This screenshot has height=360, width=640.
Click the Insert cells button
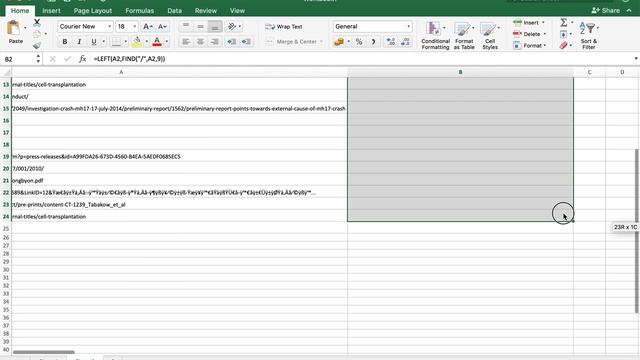coord(529,22)
